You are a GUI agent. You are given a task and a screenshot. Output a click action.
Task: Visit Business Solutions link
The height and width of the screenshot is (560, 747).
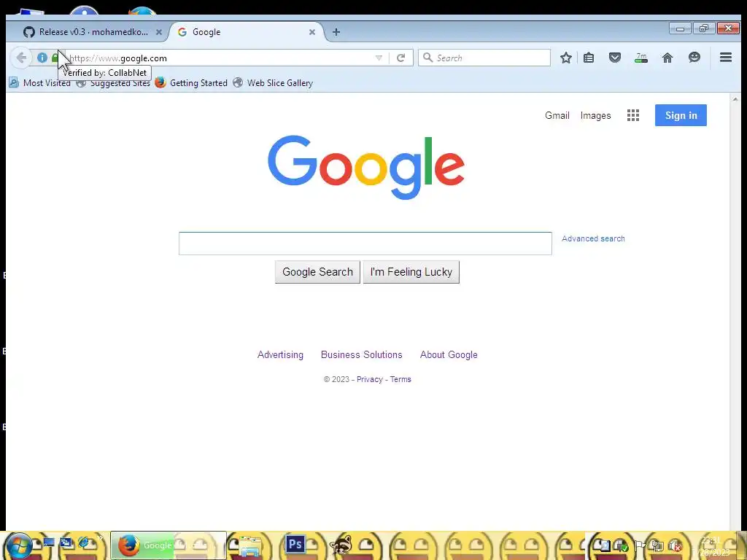pyautogui.click(x=362, y=355)
